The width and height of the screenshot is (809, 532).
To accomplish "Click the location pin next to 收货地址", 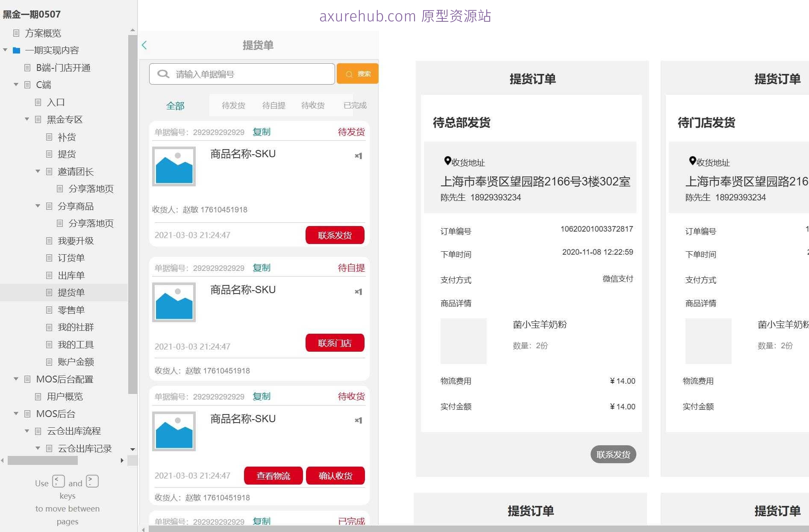I will [x=447, y=161].
